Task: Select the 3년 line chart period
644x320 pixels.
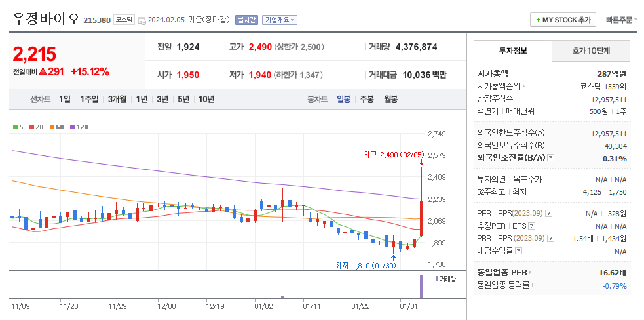Action: click(162, 99)
